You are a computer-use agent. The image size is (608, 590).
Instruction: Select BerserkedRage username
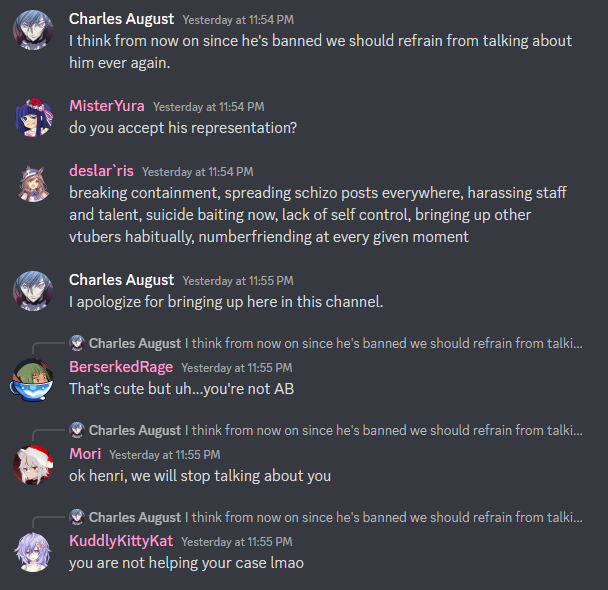click(121, 367)
